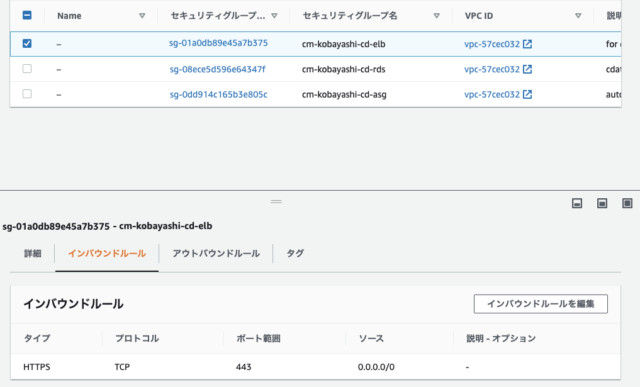Collapse detail panel to the smallest size icon
Screen dimensions: 640x387
pos(577,203)
